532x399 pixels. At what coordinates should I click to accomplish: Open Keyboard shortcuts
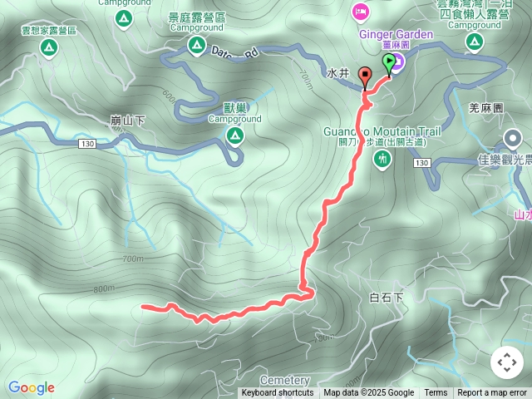[278, 393]
